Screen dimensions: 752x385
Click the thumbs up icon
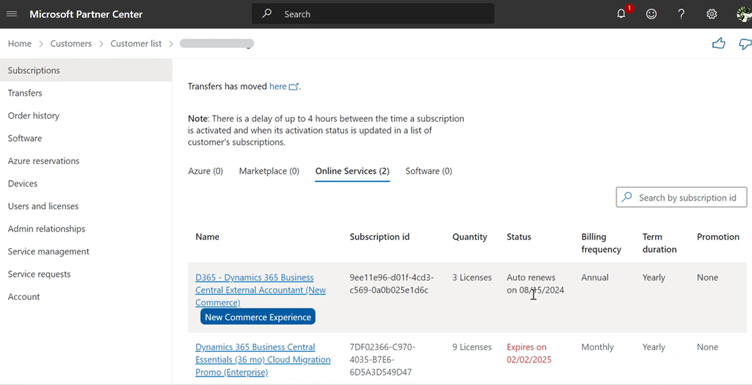tap(718, 44)
